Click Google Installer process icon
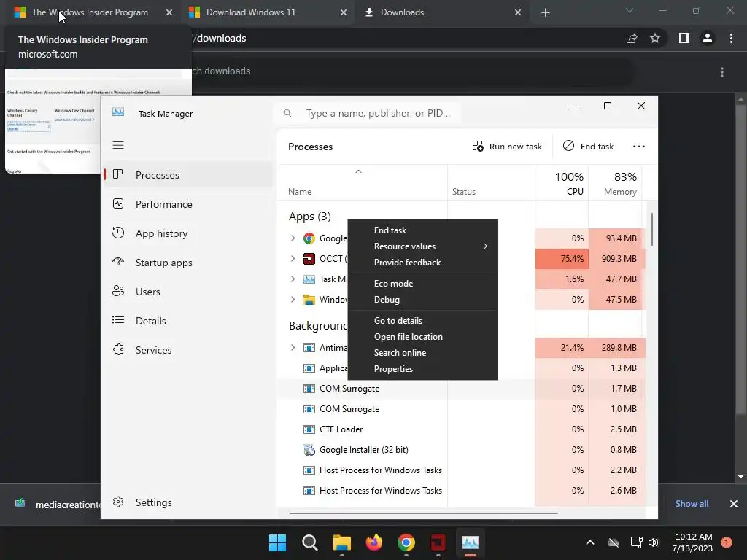This screenshot has width=747, height=560. coord(309,450)
